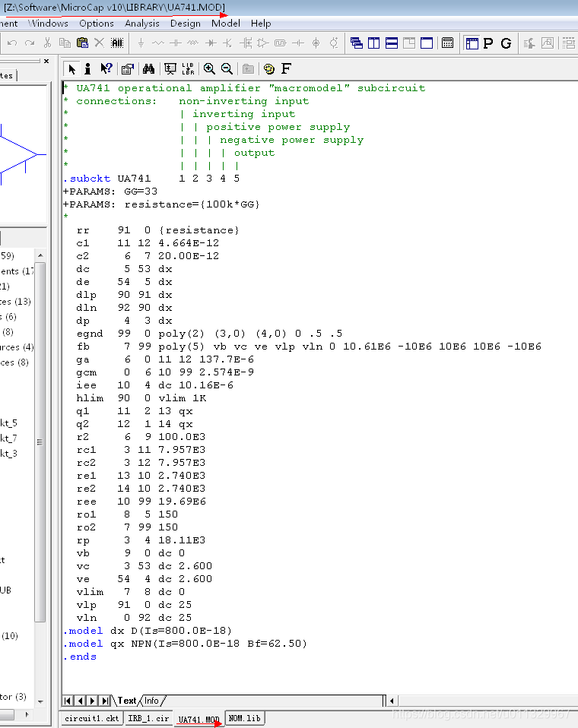Screen dimensions: 578x728
Task: Pick the opamp component icon
Action: click(263, 43)
